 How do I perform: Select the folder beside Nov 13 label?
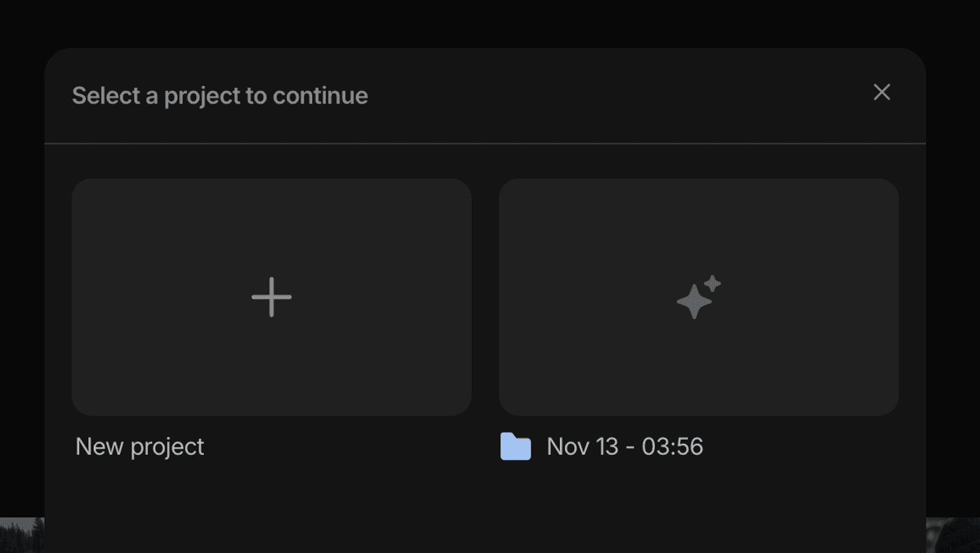(516, 447)
